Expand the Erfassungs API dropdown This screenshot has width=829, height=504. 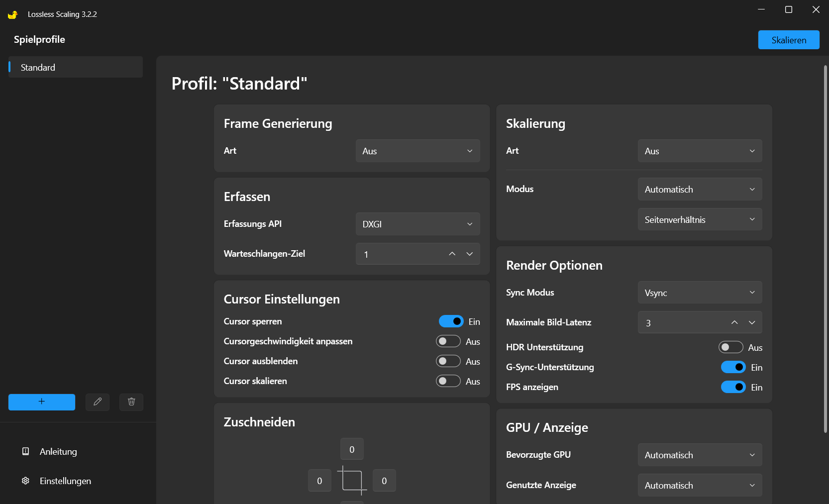click(417, 224)
